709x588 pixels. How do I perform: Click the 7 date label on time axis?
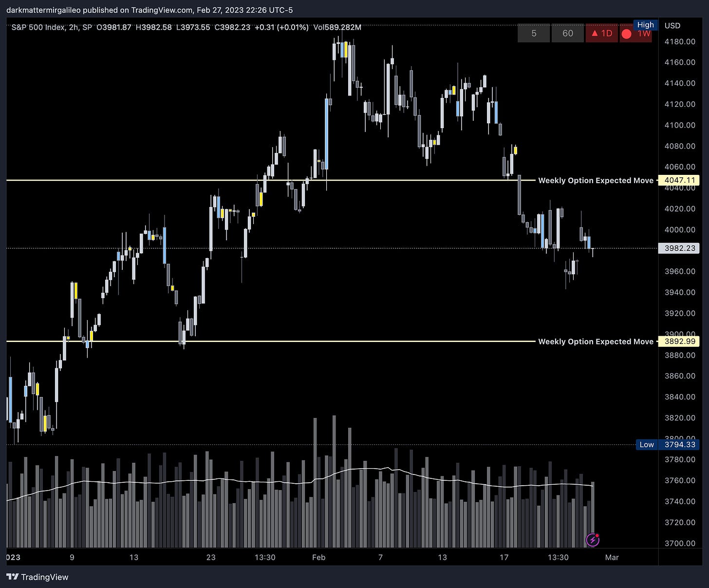(x=380, y=557)
